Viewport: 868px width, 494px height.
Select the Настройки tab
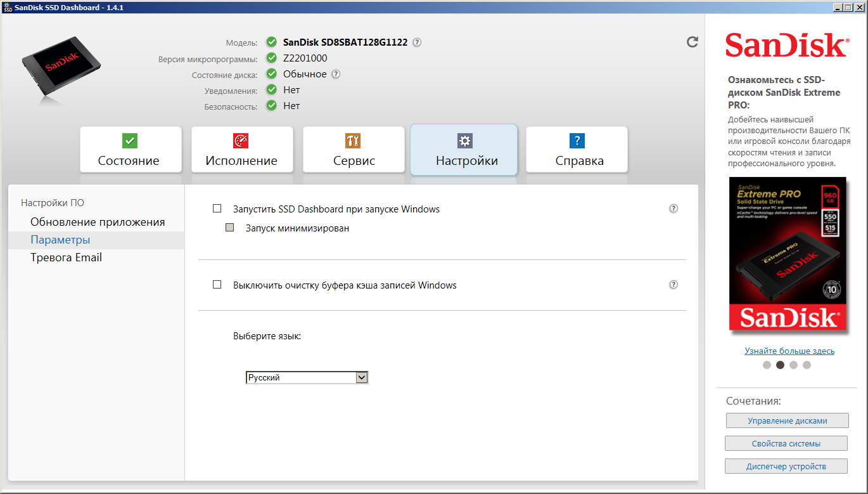click(464, 150)
